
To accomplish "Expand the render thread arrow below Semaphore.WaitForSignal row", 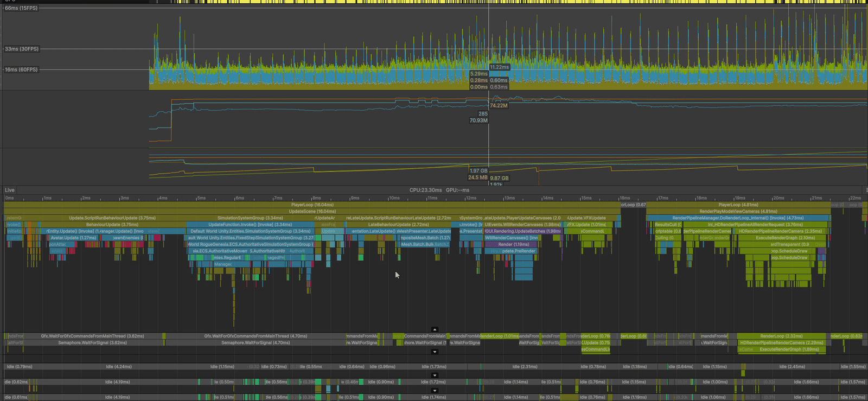I will [x=435, y=352].
